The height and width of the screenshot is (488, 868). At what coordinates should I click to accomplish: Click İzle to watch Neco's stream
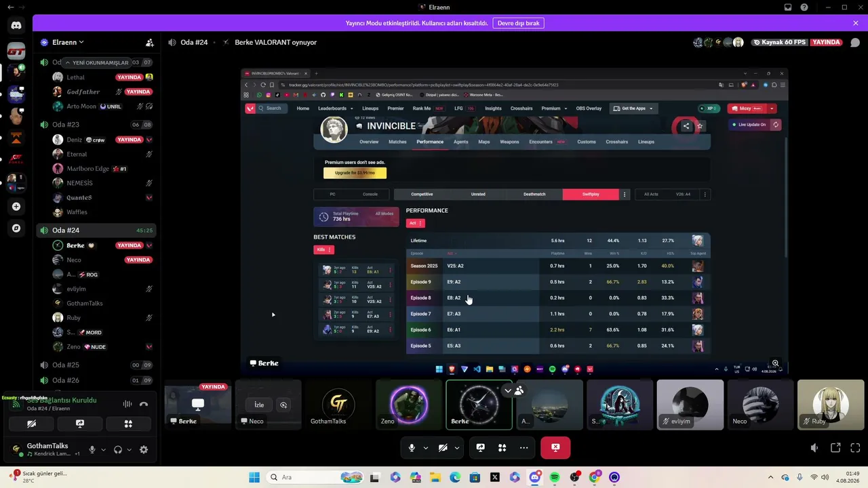pyautogui.click(x=259, y=405)
